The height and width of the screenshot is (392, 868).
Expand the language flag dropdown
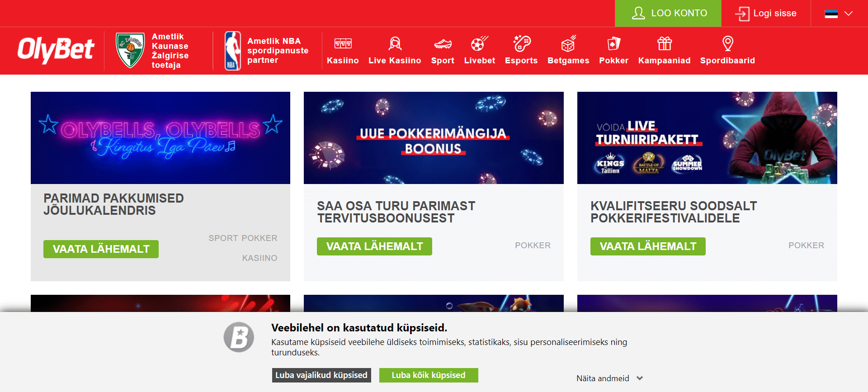coord(839,14)
